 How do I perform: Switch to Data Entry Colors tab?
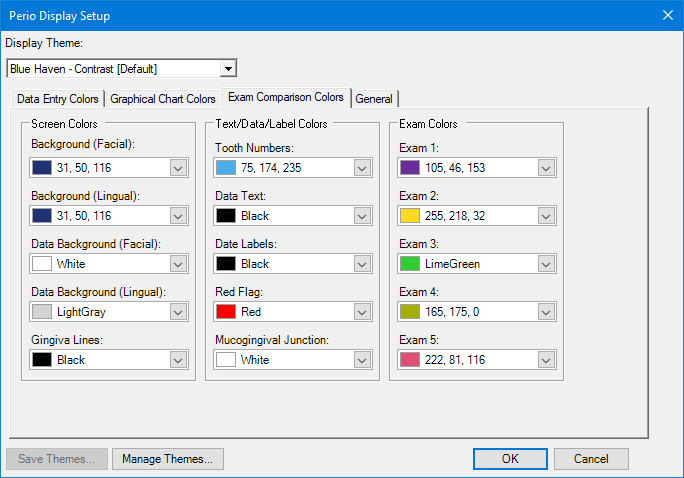pyautogui.click(x=58, y=99)
